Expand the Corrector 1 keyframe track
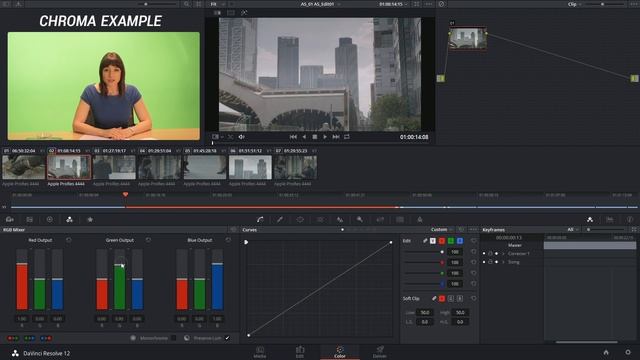 (x=504, y=253)
